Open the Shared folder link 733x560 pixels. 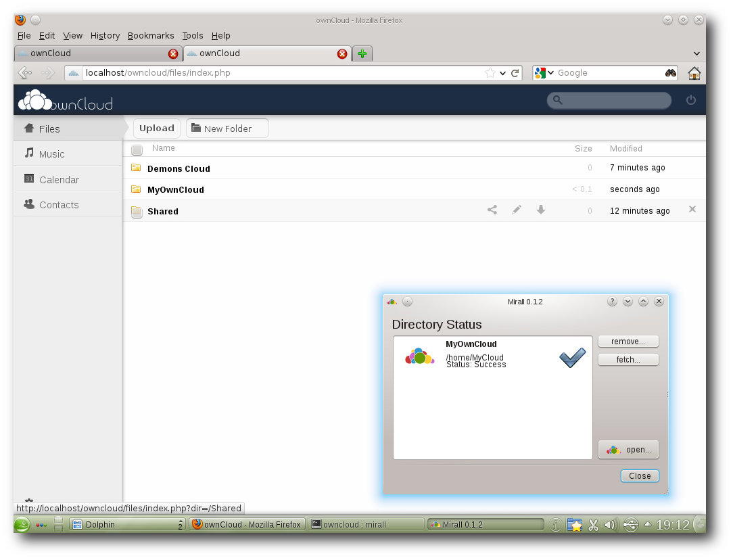(x=163, y=211)
